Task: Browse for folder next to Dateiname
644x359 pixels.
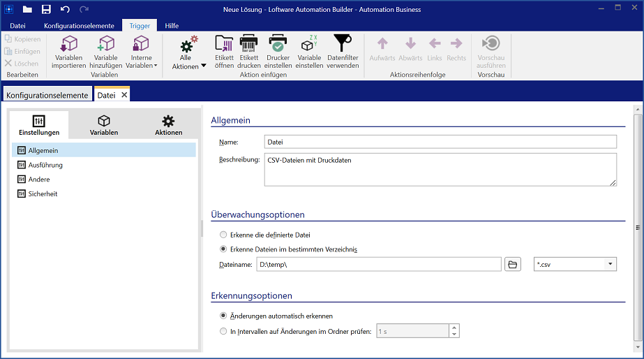Action: click(513, 264)
